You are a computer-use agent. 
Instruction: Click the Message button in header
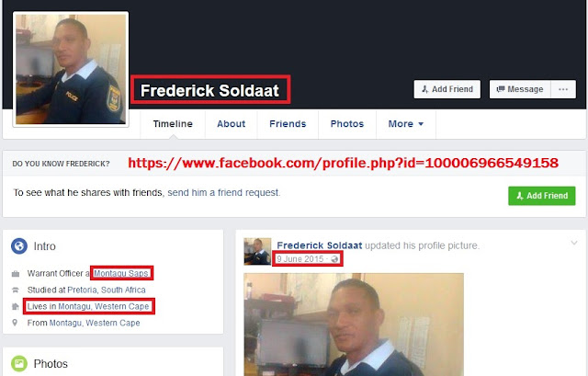(x=520, y=89)
